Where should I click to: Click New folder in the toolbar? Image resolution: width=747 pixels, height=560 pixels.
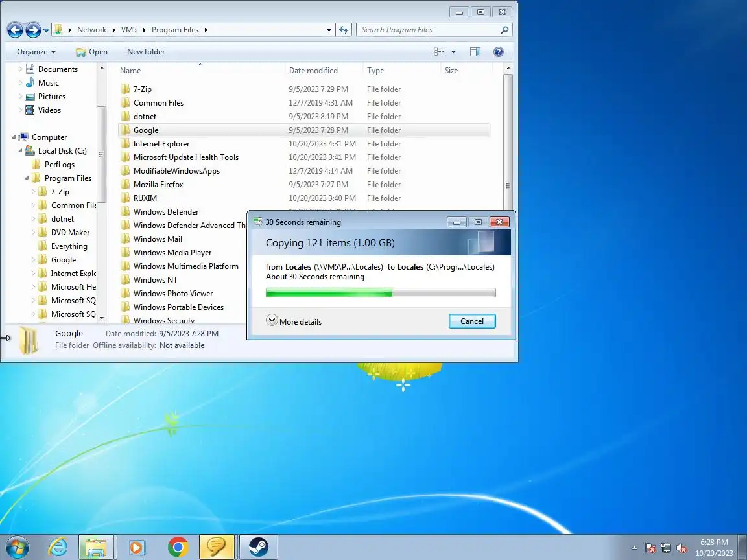tap(146, 52)
